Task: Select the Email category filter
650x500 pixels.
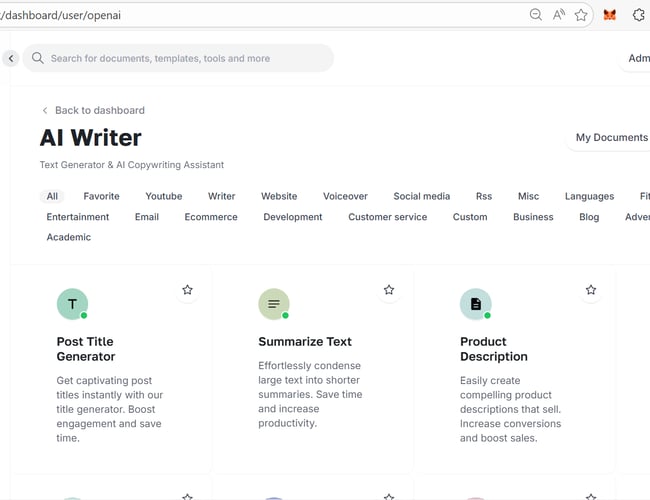Action: (147, 217)
